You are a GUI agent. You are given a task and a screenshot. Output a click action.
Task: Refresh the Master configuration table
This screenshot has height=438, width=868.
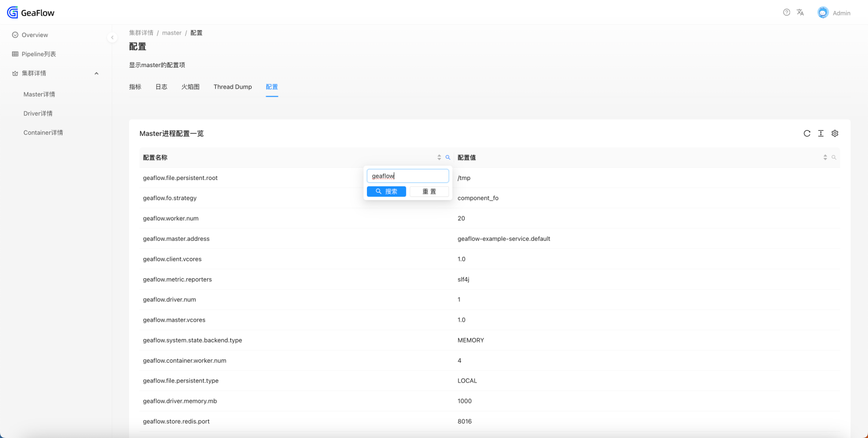(807, 133)
